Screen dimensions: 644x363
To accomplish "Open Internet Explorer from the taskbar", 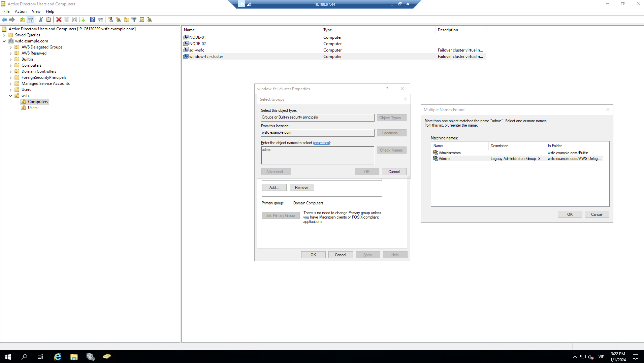I will pos(57,357).
